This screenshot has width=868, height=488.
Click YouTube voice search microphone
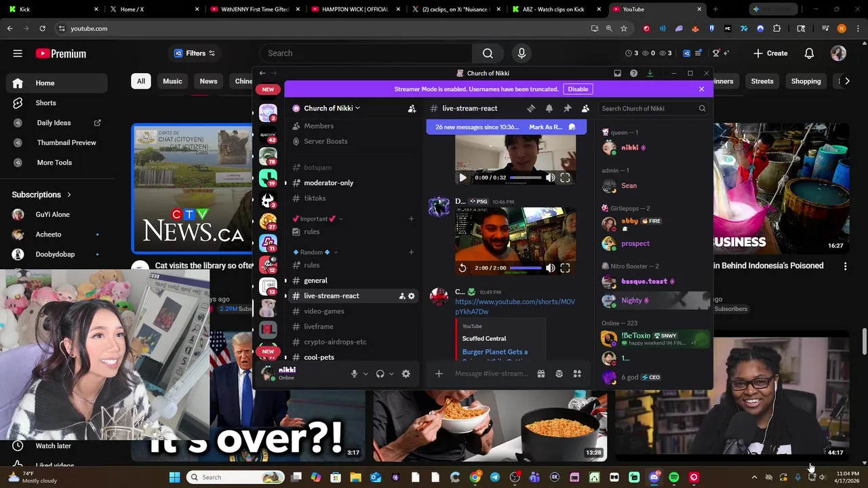(x=521, y=54)
